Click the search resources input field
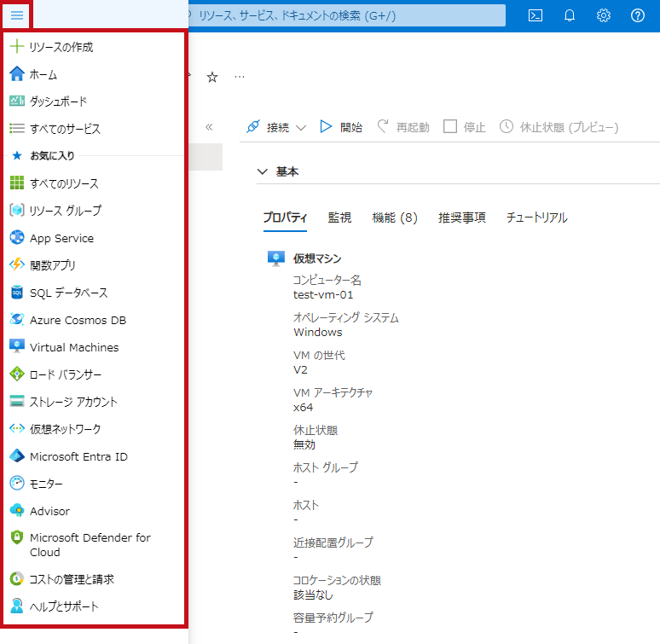 click(347, 15)
